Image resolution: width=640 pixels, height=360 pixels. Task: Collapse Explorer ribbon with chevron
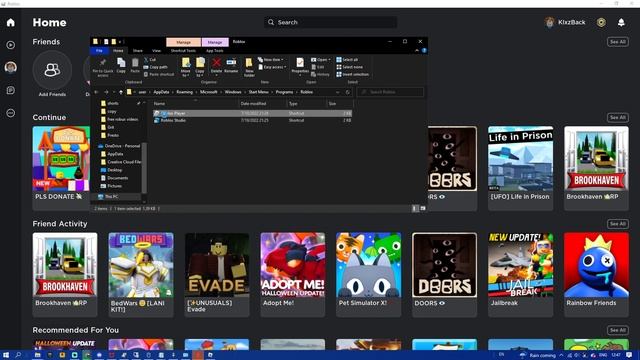pos(417,51)
